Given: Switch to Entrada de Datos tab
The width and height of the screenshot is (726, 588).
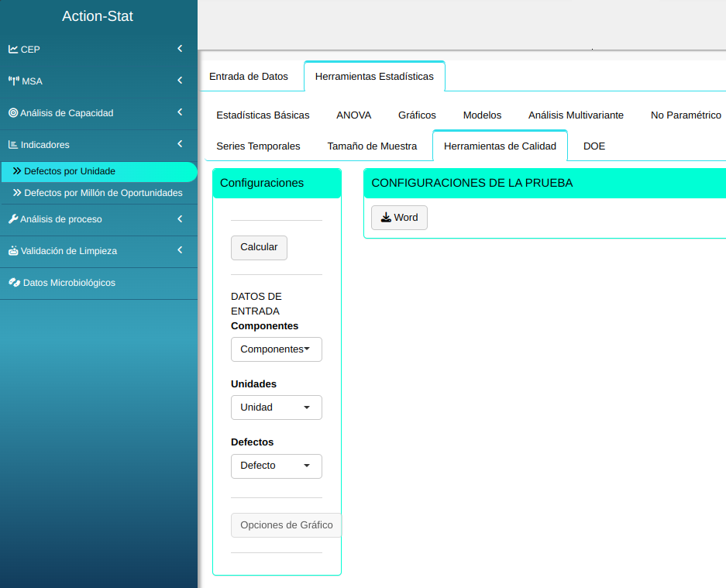Looking at the screenshot, I should [249, 77].
